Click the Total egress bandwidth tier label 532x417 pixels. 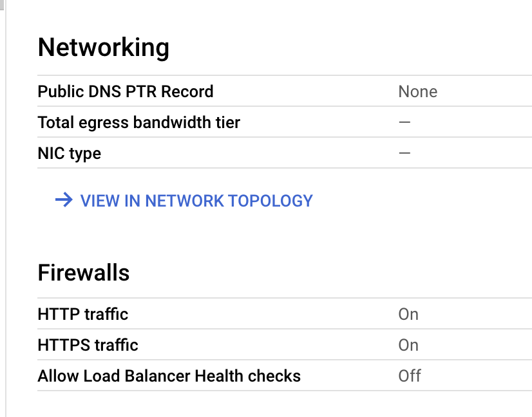(x=139, y=122)
